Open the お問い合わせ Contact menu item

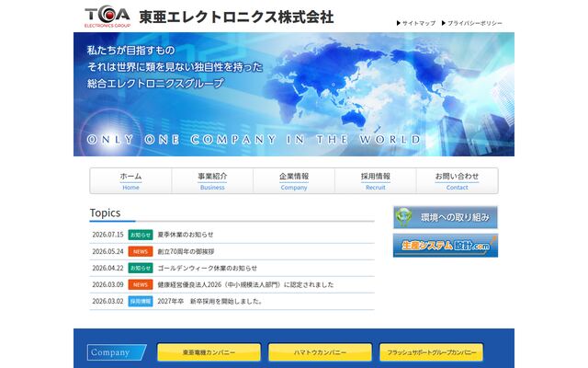tap(458, 181)
